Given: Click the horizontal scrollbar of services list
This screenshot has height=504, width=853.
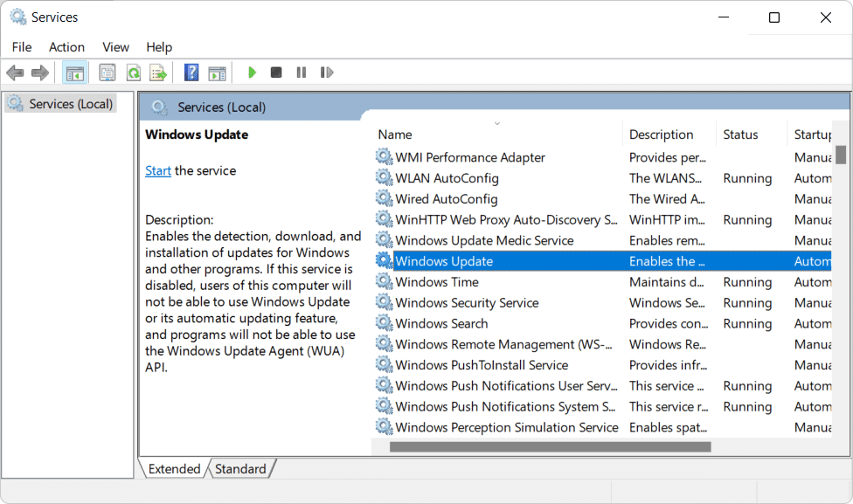Looking at the screenshot, I should (550, 446).
